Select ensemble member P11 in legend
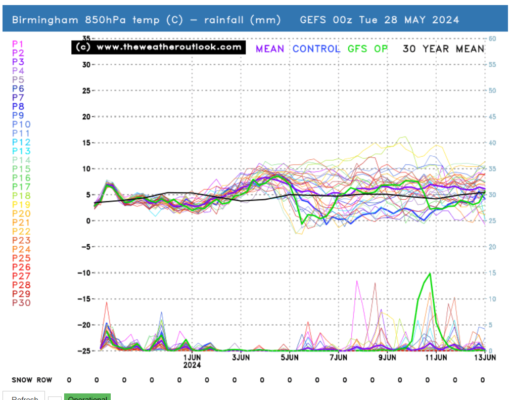 21,133
